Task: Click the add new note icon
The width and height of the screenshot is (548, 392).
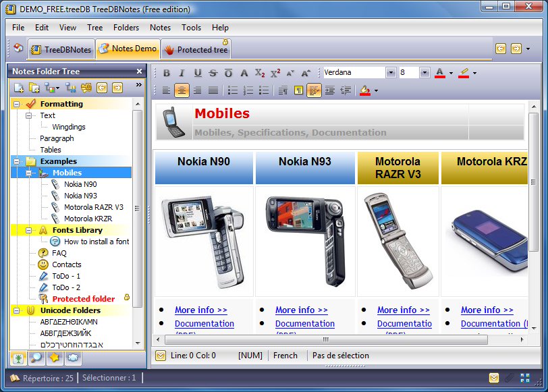Action: (19, 88)
